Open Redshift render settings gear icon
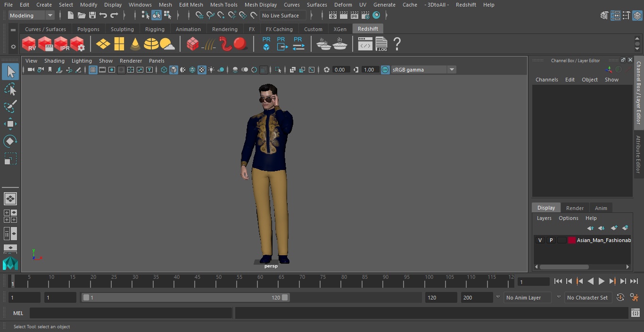644x332 pixels. click(x=77, y=44)
